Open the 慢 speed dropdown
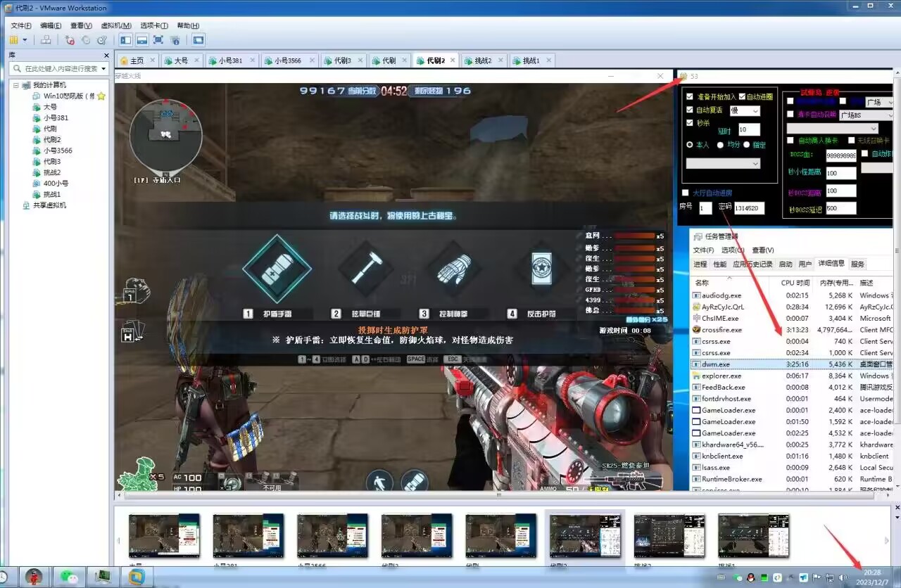Screen dimensions: 901x588 pyautogui.click(x=744, y=110)
